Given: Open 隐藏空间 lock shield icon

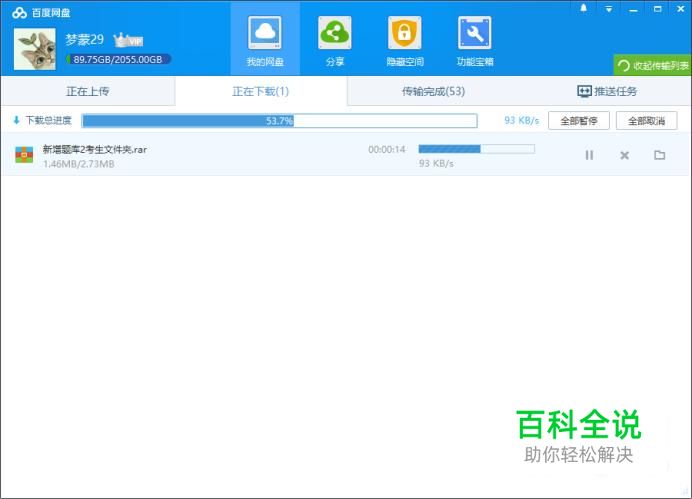Looking at the screenshot, I should (405, 33).
